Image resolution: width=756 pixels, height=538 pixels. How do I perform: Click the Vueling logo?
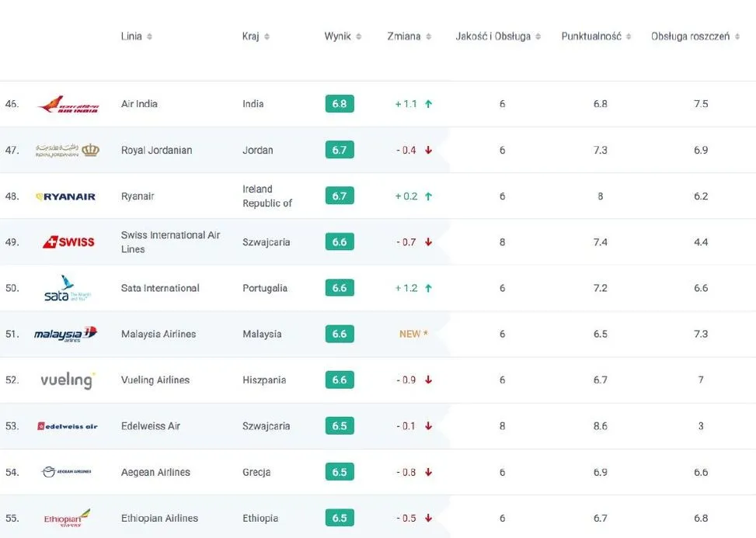point(68,380)
